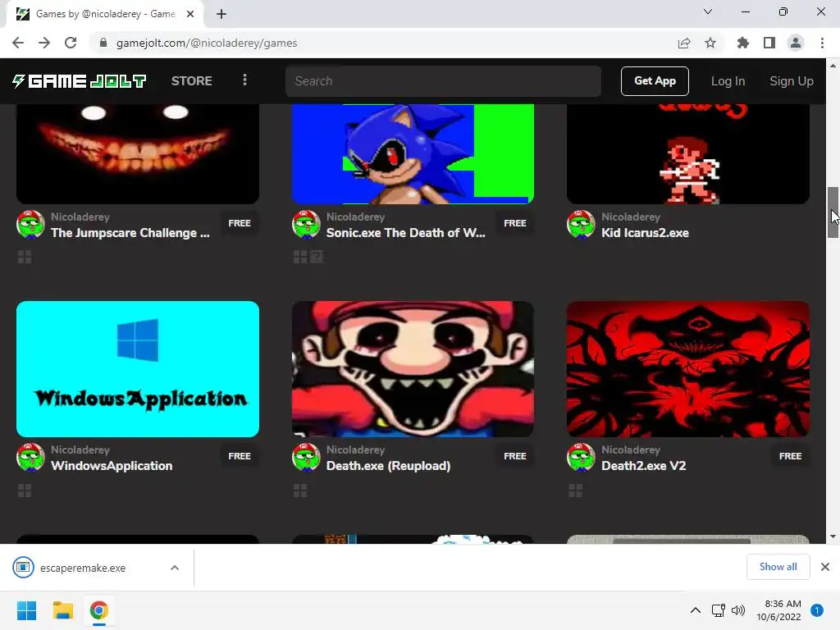Click Windows platform icon under WindowsApplication

tap(25, 491)
